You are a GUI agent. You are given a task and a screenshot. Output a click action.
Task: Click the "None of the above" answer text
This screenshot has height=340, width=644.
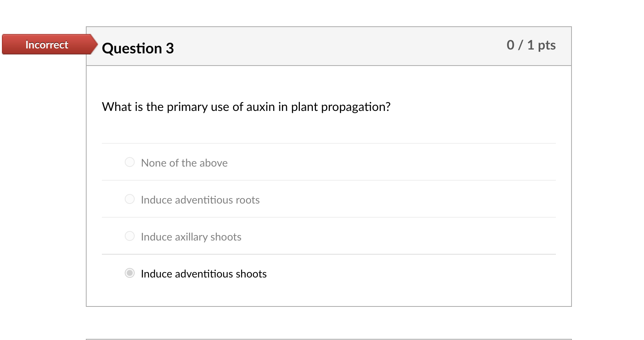click(x=184, y=163)
